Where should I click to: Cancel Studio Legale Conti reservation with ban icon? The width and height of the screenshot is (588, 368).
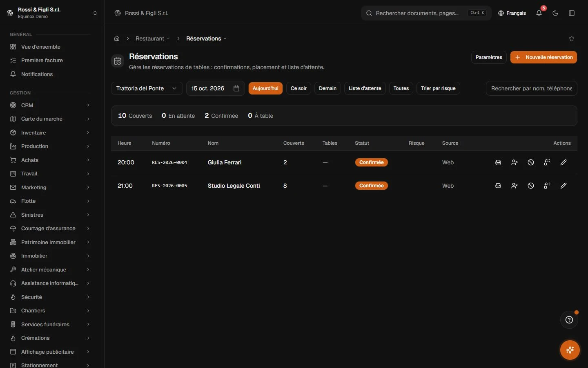531,186
